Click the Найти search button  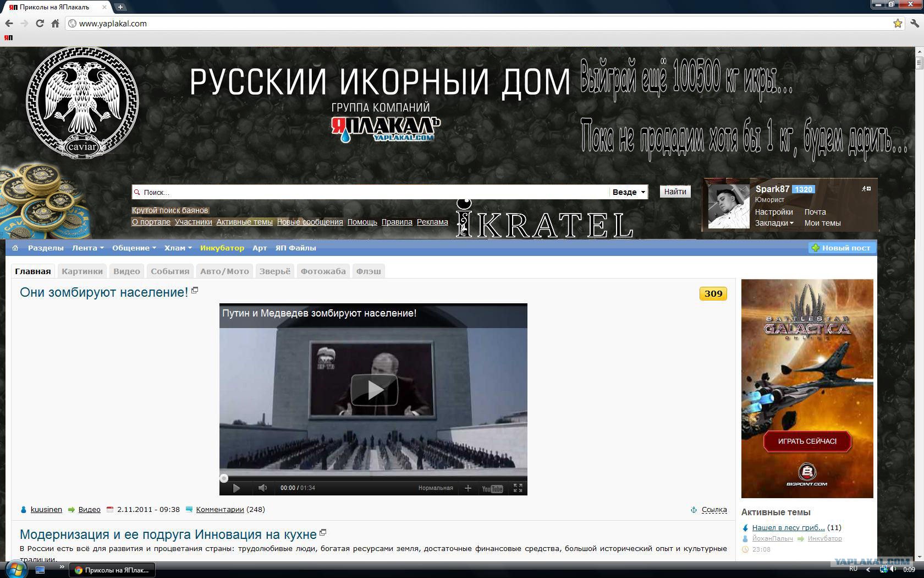coord(675,192)
